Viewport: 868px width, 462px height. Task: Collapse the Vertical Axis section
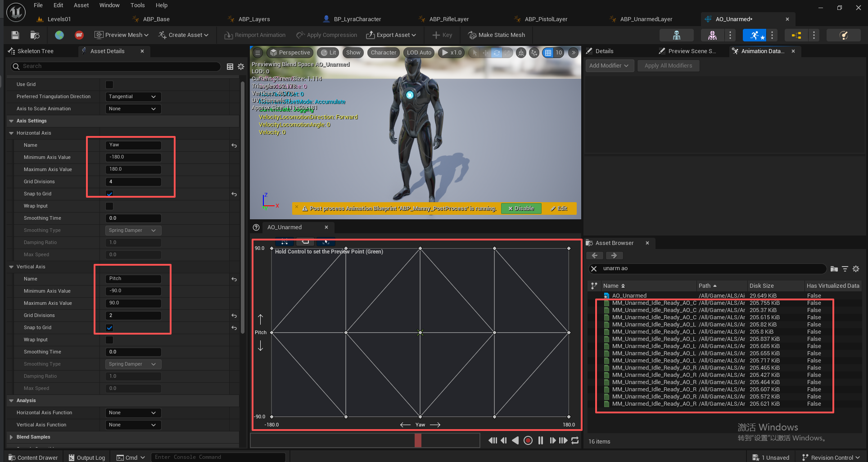click(x=11, y=267)
